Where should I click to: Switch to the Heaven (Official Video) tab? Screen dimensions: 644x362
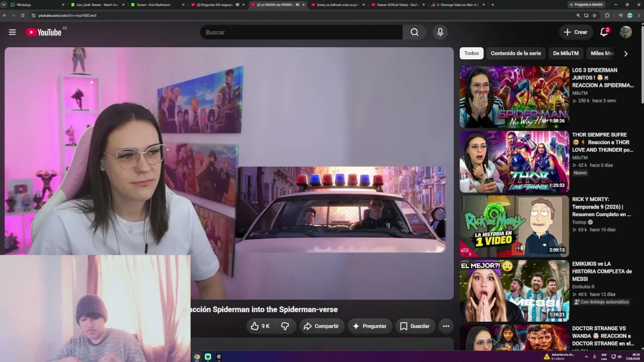click(397, 5)
